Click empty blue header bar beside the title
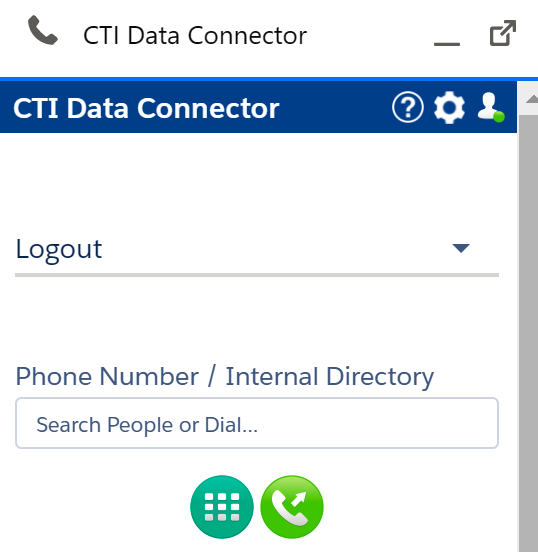Screen dimensions: 538x552 (x=334, y=107)
